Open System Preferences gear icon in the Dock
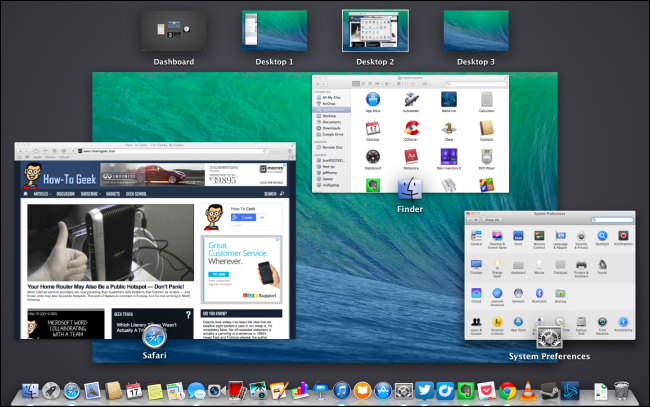This screenshot has height=407, width=650. 403,391
